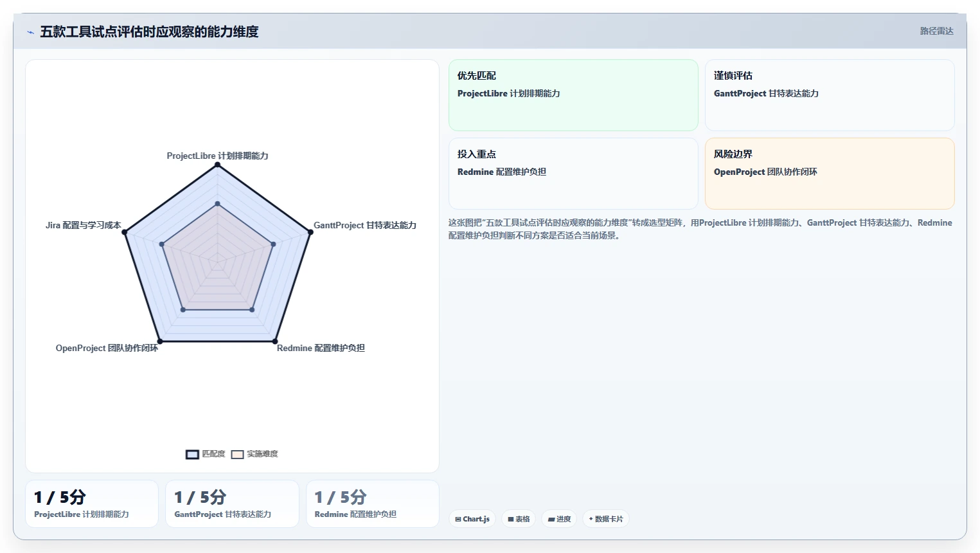Select the 数据卡片 tag chip
Viewport: 980px width, 553px height.
[605, 519]
